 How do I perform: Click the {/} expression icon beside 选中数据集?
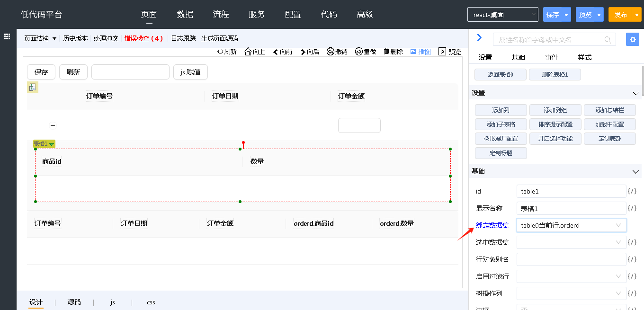pos(632,242)
